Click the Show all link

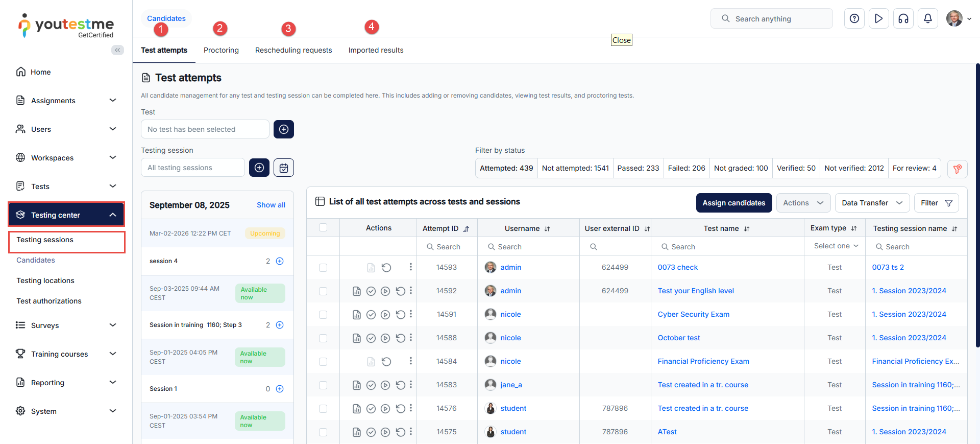point(271,205)
